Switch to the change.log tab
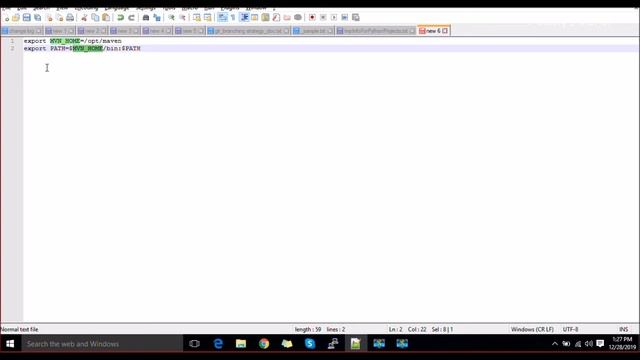640x360 pixels. (x=21, y=31)
